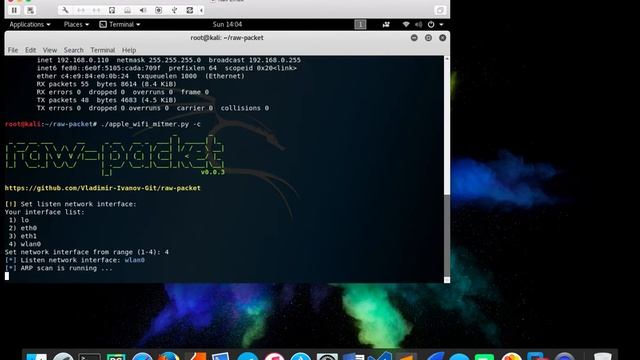The height and width of the screenshot is (360, 640).
Task: Click the 'RX packets 55' line
Action: point(107,84)
